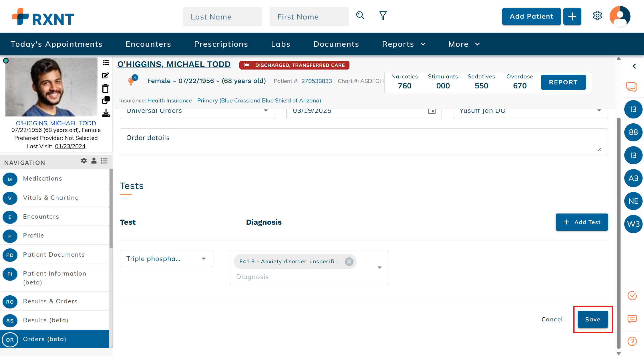This screenshot has height=356, width=644.
Task: Select Medications in navigation
Action: [55, 179]
